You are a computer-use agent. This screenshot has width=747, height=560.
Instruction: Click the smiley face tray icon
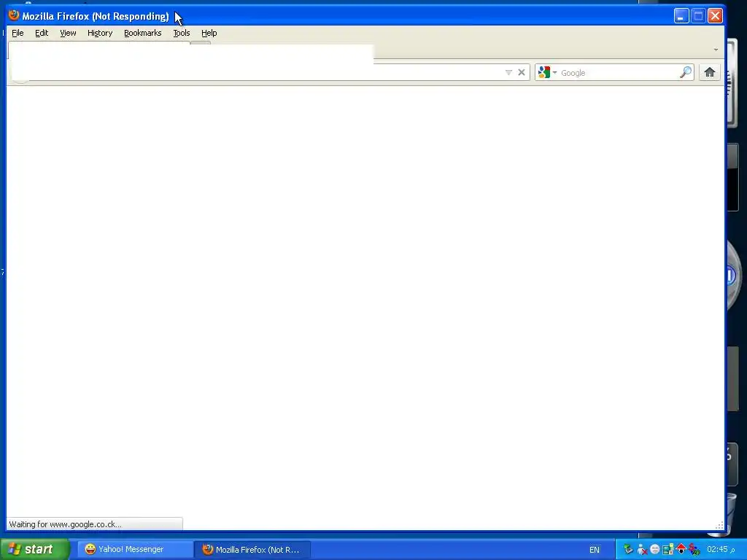pyautogui.click(x=654, y=550)
